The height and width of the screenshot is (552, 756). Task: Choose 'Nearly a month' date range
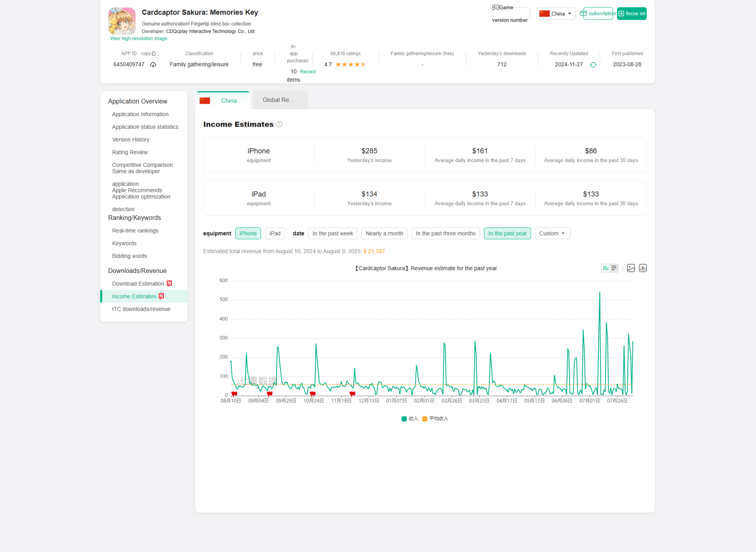point(384,234)
